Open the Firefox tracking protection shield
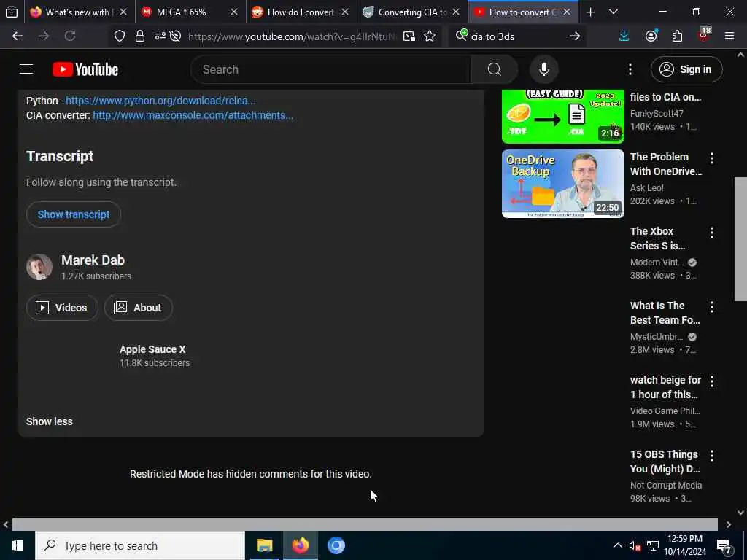This screenshot has height=560, width=747. [x=120, y=36]
